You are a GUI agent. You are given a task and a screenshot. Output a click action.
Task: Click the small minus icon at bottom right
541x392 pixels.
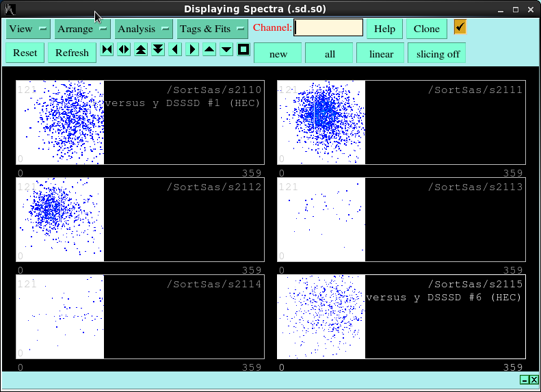click(525, 380)
